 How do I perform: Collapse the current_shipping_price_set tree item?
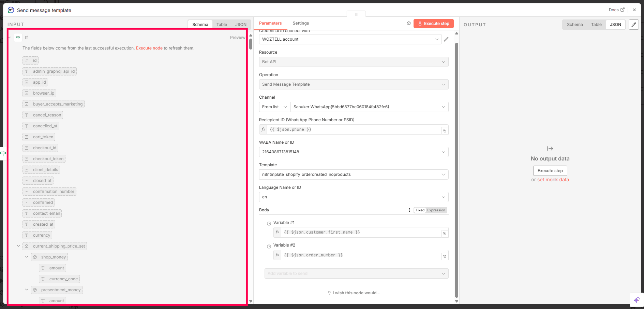(18, 246)
